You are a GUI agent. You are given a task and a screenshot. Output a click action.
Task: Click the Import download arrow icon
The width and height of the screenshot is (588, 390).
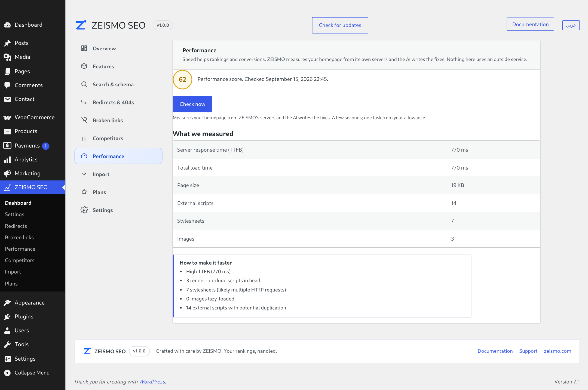pyautogui.click(x=84, y=174)
